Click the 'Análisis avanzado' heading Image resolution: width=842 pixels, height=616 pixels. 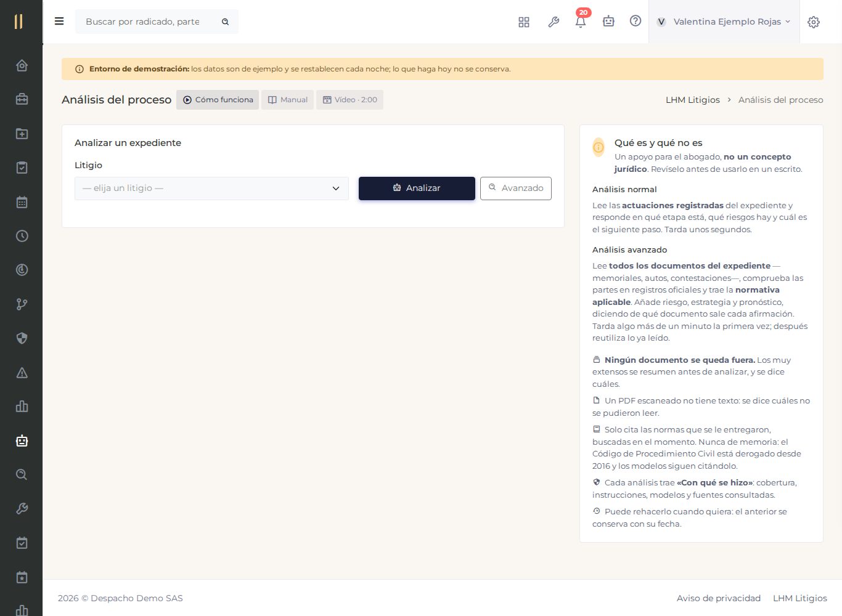pos(629,249)
